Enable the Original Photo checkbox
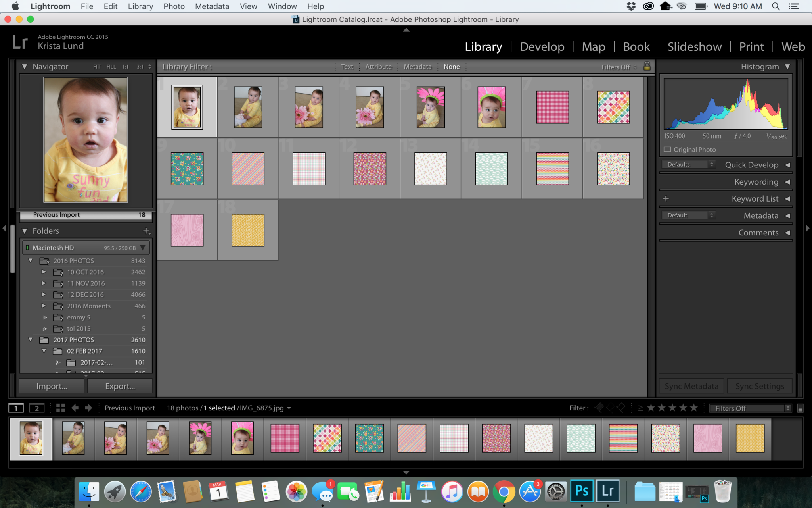The image size is (812, 508). tap(668, 150)
